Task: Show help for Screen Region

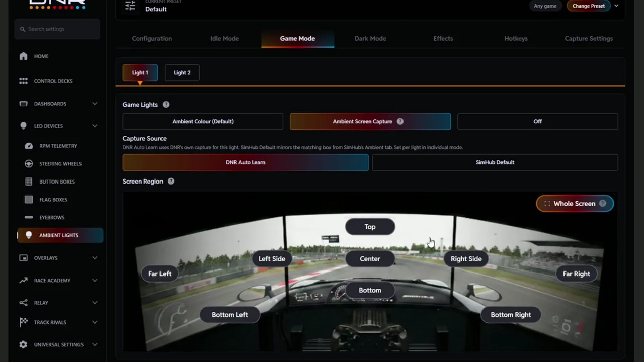Action: click(171, 182)
